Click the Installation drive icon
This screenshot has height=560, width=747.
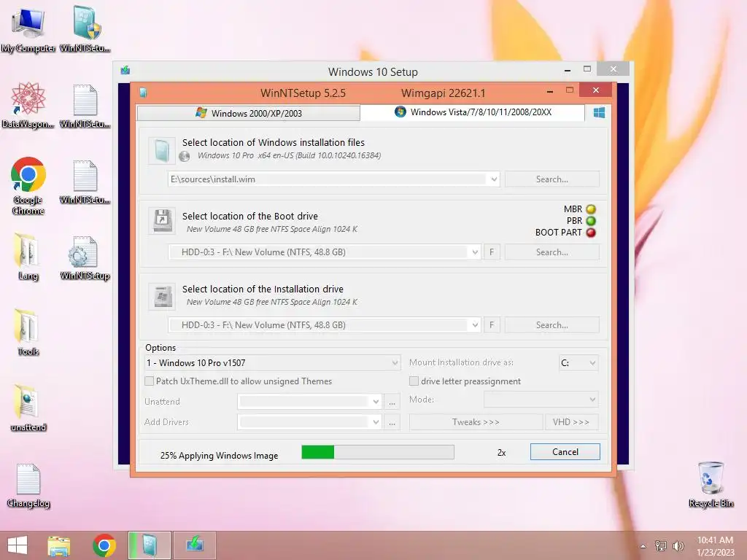[162, 296]
